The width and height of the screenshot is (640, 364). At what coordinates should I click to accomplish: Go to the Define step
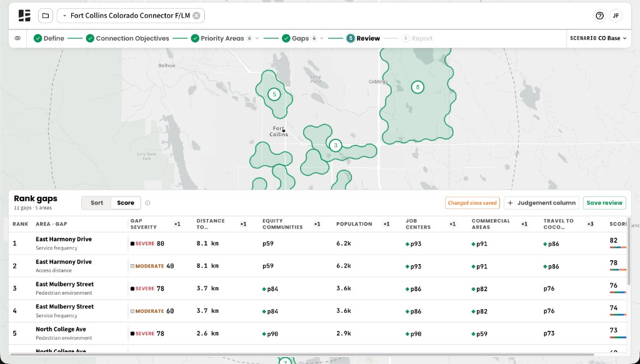point(49,38)
